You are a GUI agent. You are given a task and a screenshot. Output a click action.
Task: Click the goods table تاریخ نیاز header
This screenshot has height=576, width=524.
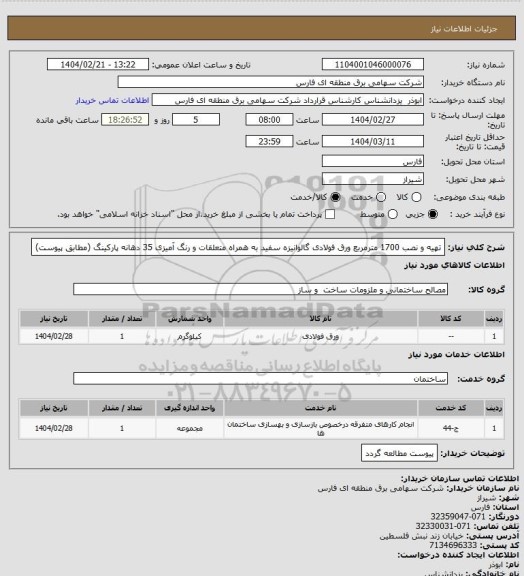click(x=54, y=318)
